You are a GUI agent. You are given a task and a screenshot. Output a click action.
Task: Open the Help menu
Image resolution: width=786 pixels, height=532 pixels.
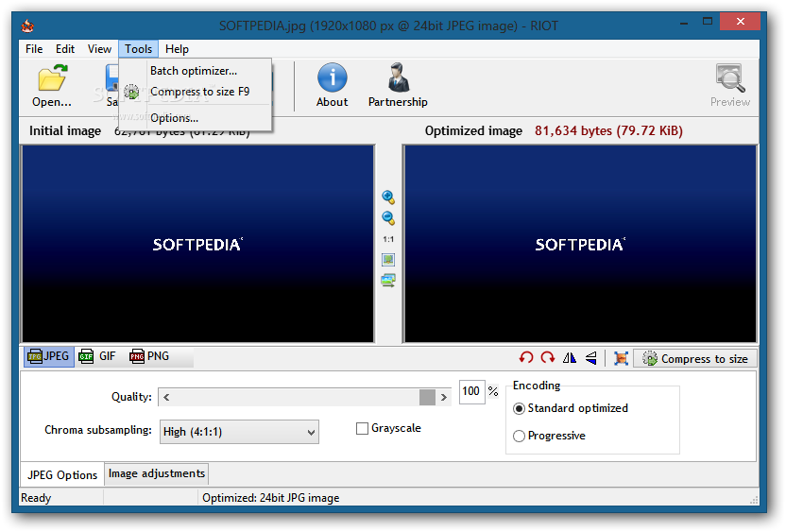pos(177,49)
